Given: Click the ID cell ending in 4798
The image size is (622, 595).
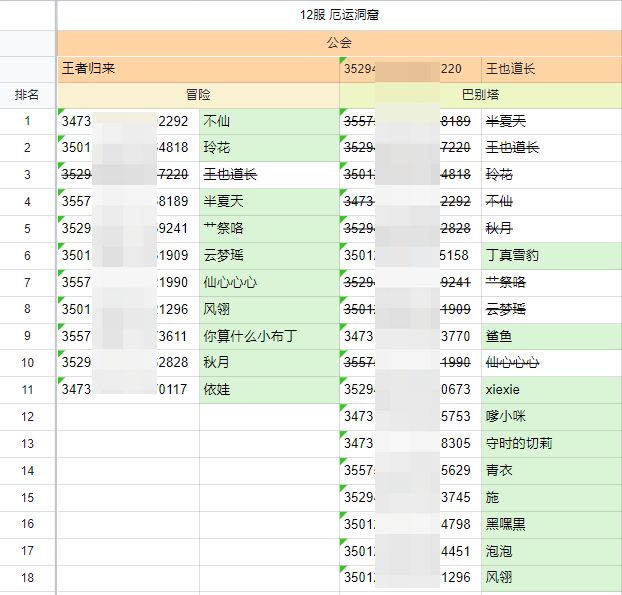Looking at the screenshot, I should point(410,525).
